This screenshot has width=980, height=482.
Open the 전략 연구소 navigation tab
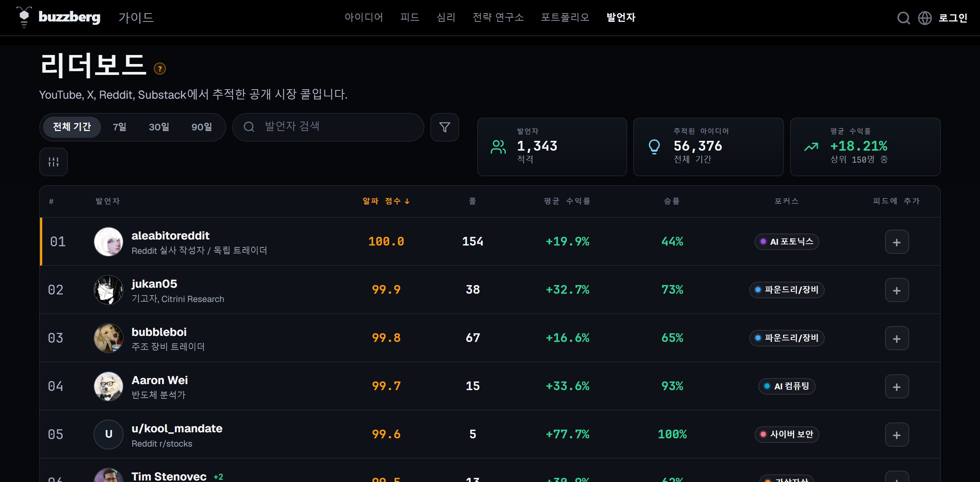point(498,17)
